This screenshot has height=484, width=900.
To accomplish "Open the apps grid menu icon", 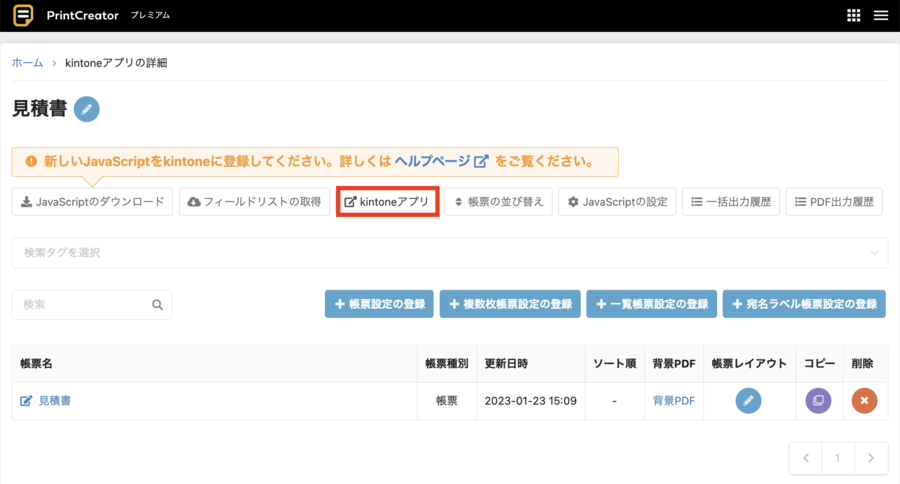I will pyautogui.click(x=854, y=16).
